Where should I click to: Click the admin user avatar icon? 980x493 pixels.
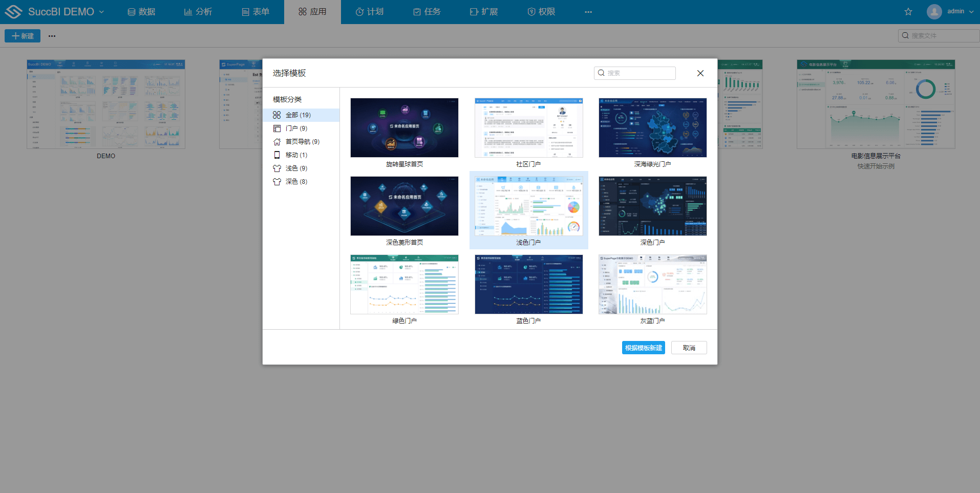(x=934, y=12)
